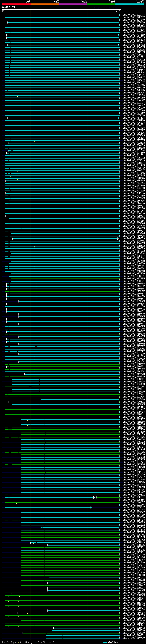Select the green ~80% identity legend segment

[101, 4]
